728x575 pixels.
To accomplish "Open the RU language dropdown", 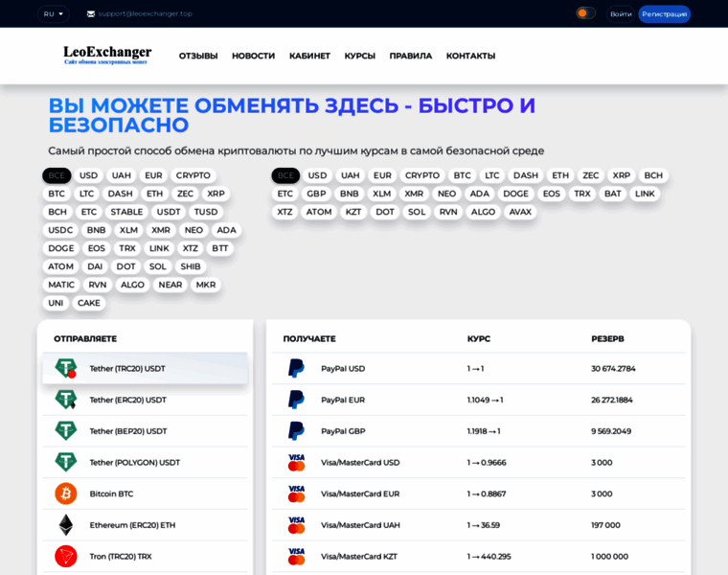I will pyautogui.click(x=54, y=14).
